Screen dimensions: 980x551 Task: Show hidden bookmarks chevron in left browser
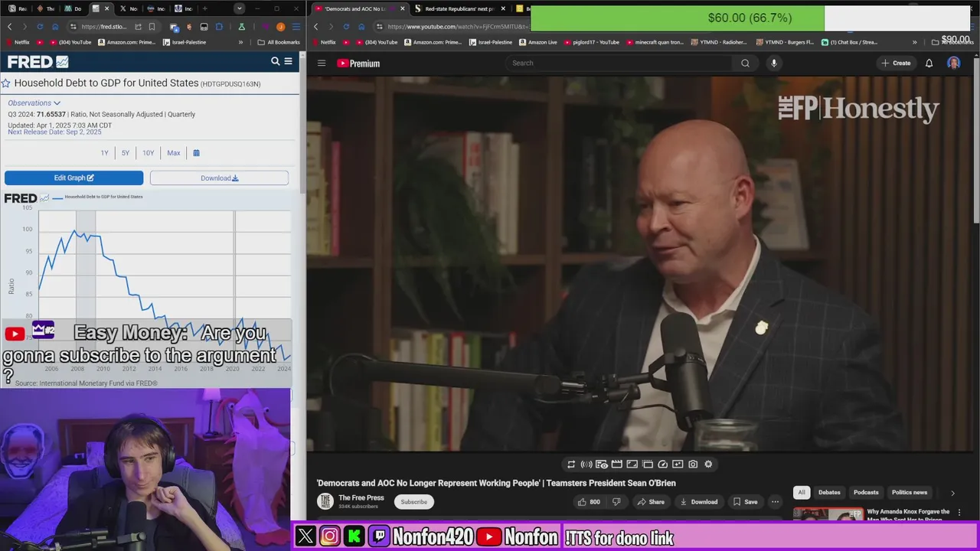pos(241,42)
